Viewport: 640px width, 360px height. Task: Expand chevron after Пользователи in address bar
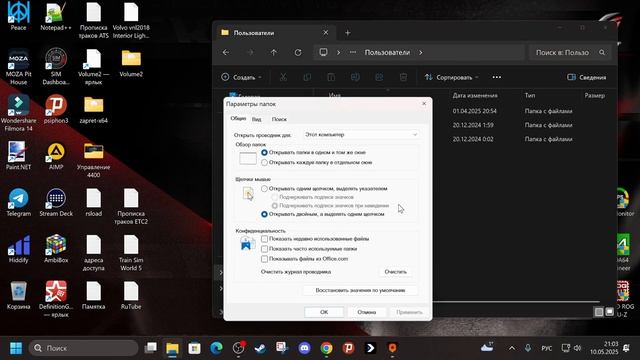click(421, 52)
